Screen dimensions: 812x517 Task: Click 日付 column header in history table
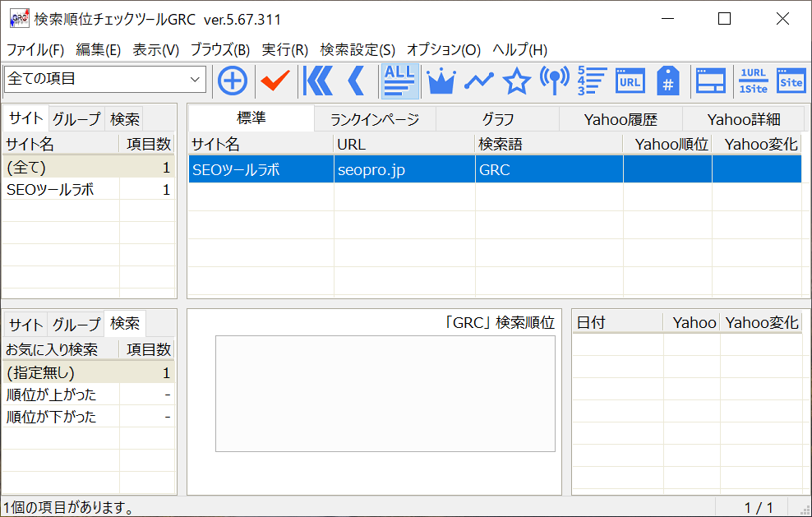(x=618, y=323)
